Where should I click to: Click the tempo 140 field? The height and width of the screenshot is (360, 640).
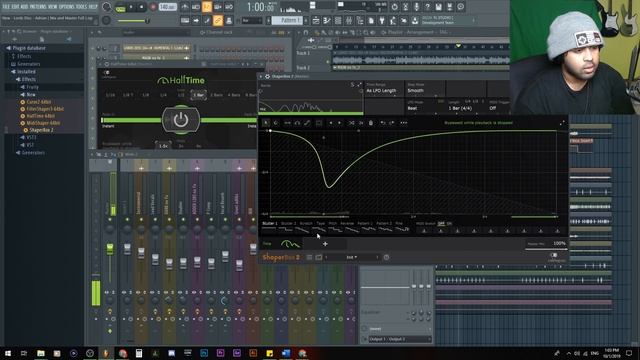point(167,7)
